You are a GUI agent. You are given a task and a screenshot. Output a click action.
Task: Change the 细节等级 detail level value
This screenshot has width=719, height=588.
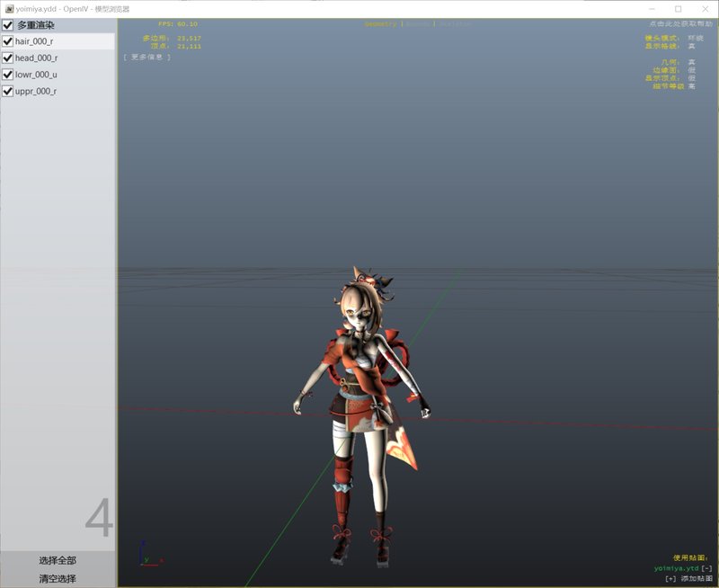pos(691,85)
